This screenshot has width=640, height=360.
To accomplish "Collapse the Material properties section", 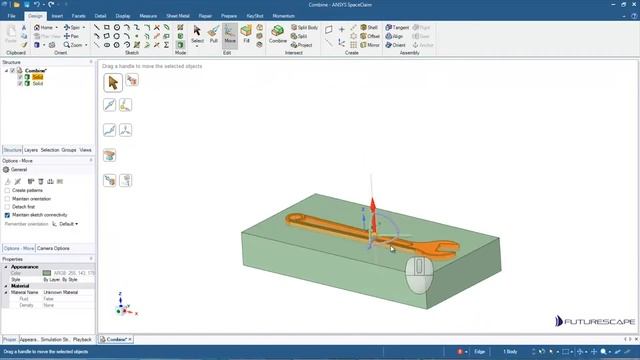I will (x=6, y=286).
